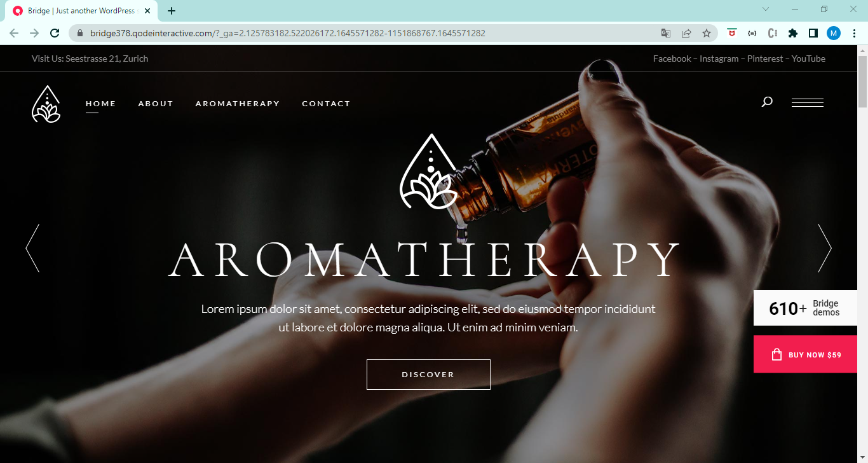Click the BUY NOW $59 button
Image resolution: width=868 pixels, height=463 pixels.
805,354
